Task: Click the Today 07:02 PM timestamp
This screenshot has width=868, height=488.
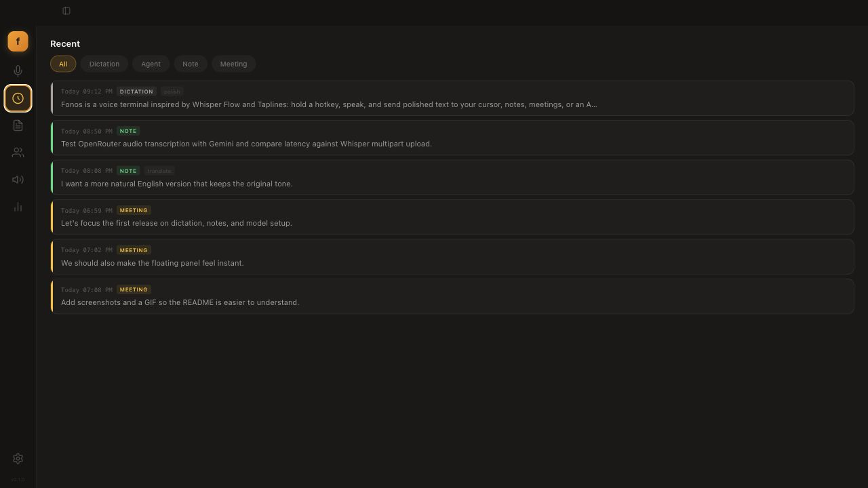Action: (x=87, y=250)
